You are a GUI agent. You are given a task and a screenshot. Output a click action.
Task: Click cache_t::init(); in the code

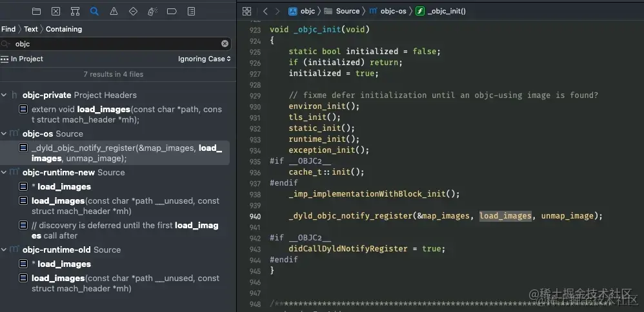(327, 172)
